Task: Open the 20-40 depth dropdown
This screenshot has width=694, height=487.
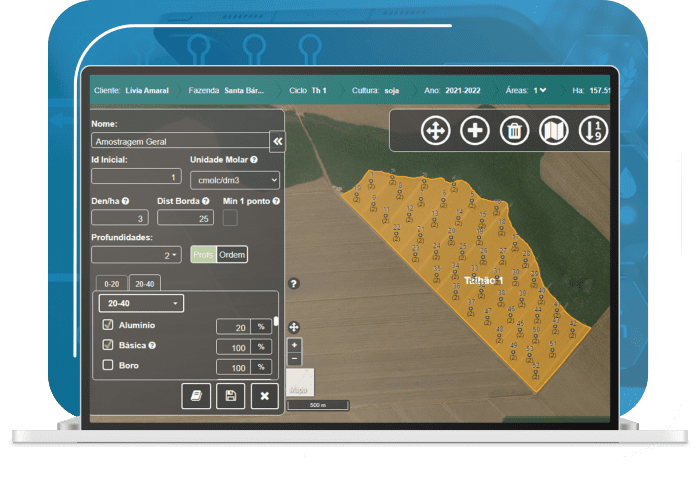Action: (141, 303)
